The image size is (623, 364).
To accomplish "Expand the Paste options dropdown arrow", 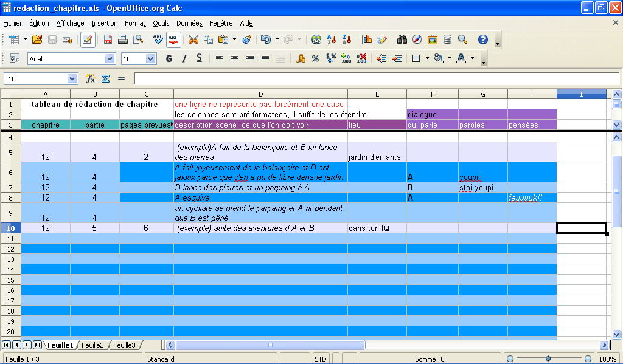I will pyautogui.click(x=234, y=39).
